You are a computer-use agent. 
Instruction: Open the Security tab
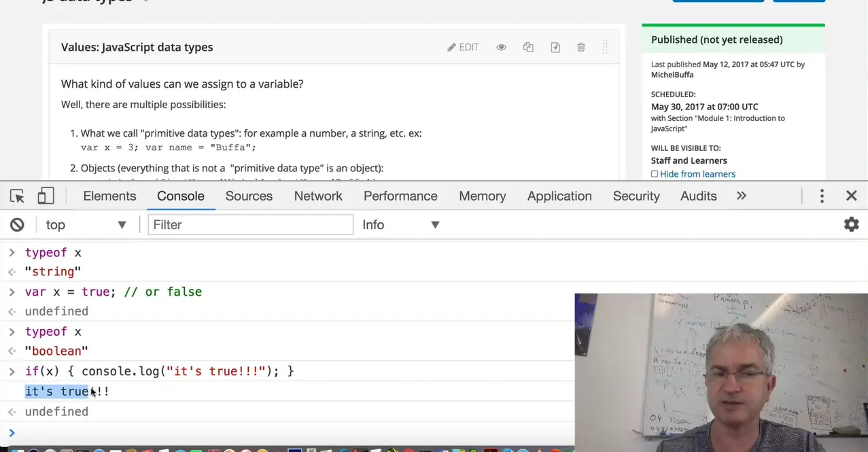click(x=636, y=196)
